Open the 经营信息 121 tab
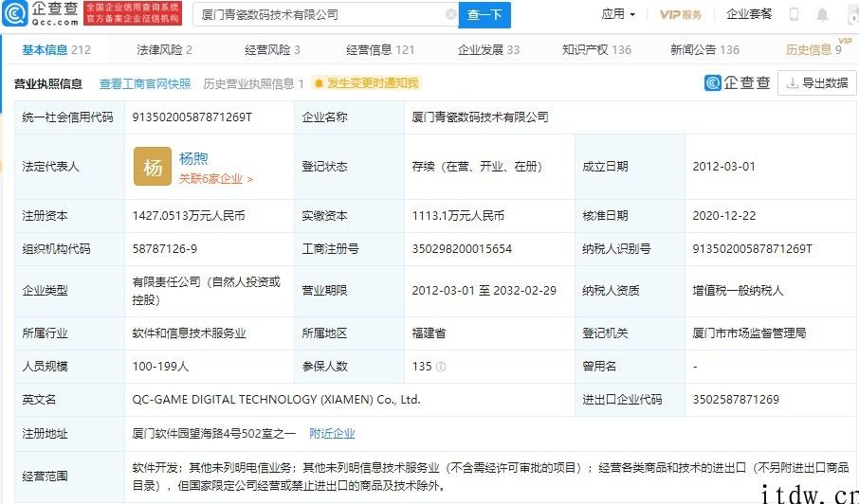The width and height of the screenshot is (859, 504). point(380,50)
